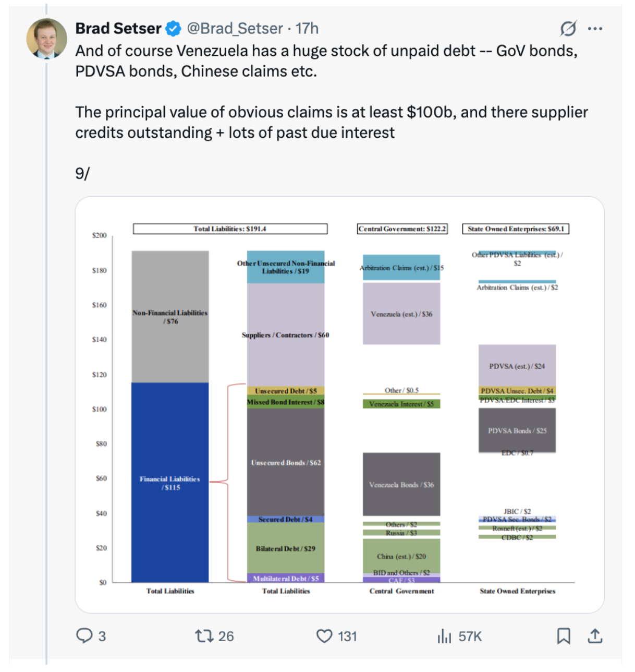
Task: Click the 26 reposts count
Action: [226, 636]
